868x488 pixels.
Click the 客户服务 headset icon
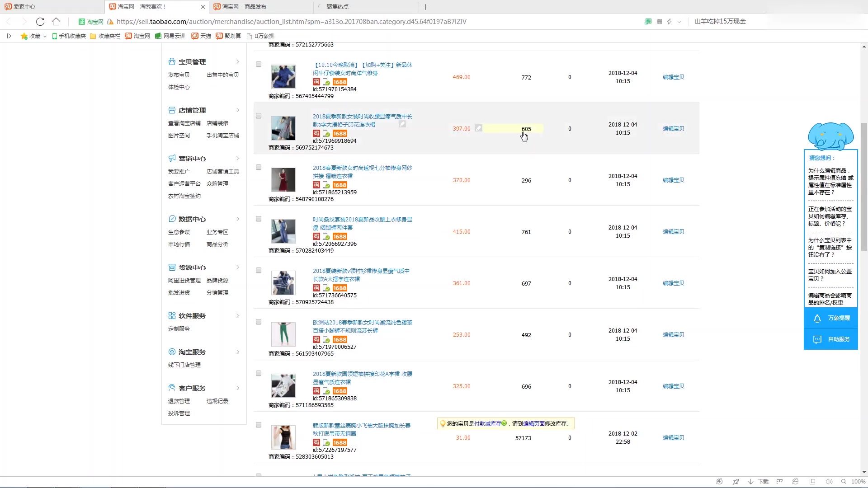(x=172, y=388)
